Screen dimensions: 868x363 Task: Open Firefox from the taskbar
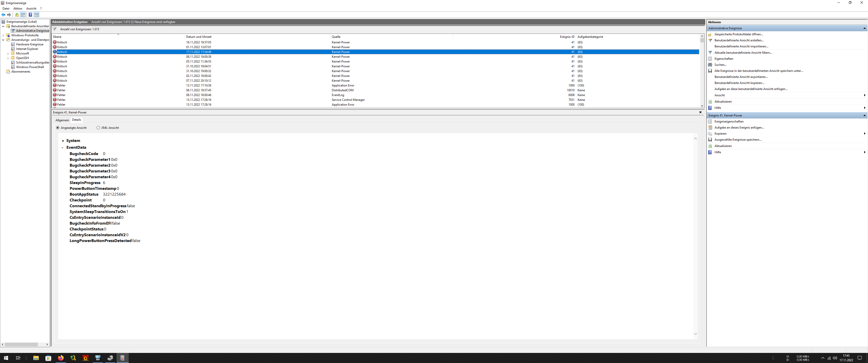point(61,358)
